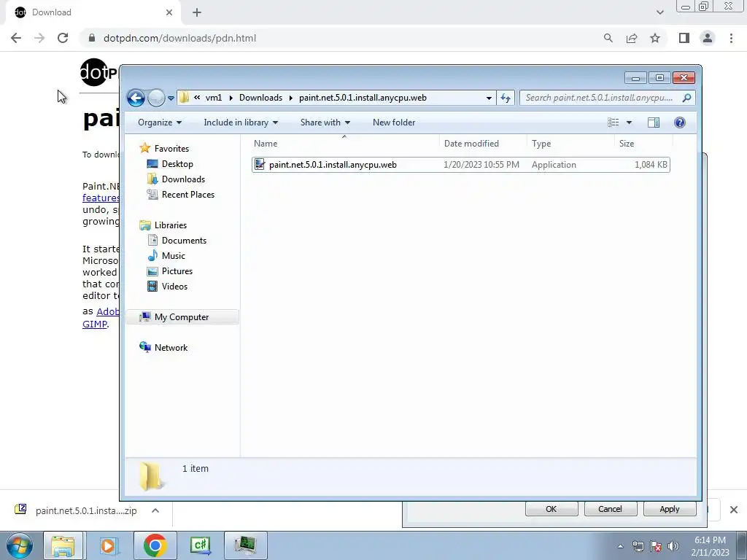Bookmark this page with the star

click(655, 38)
